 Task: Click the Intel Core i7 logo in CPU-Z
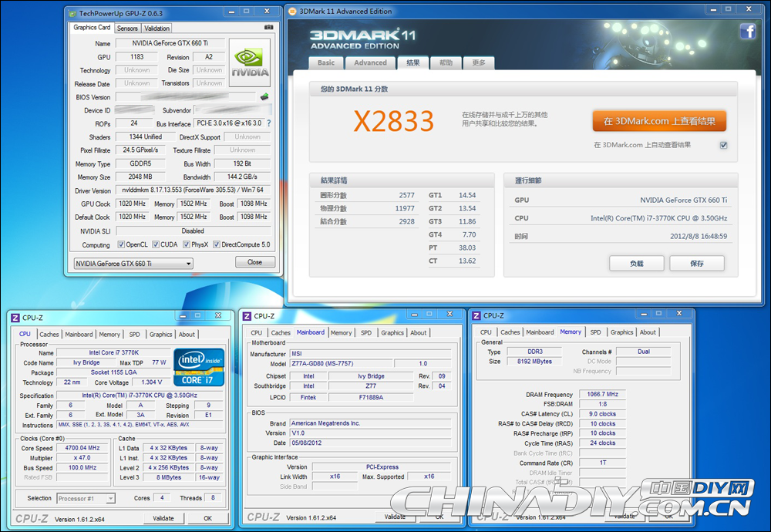click(x=199, y=367)
